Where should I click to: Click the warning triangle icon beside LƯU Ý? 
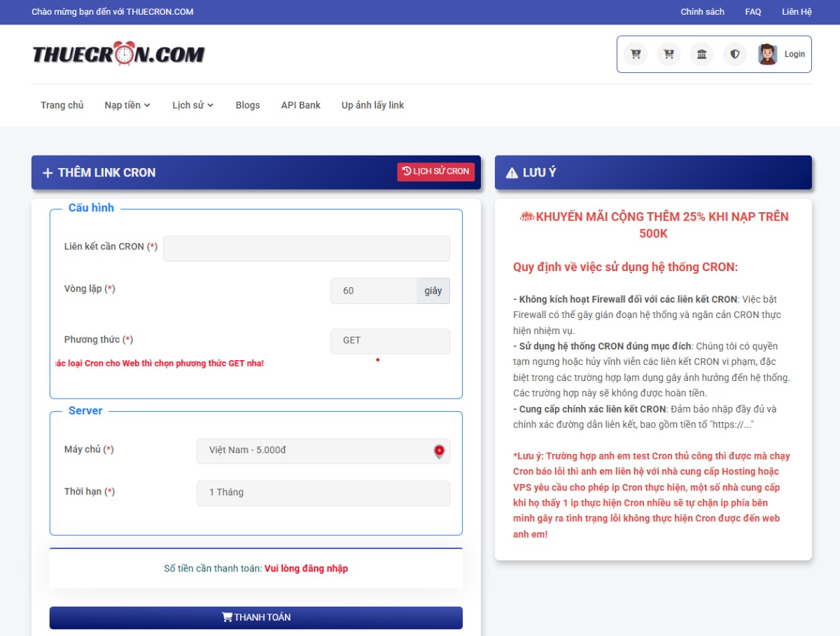coord(512,173)
